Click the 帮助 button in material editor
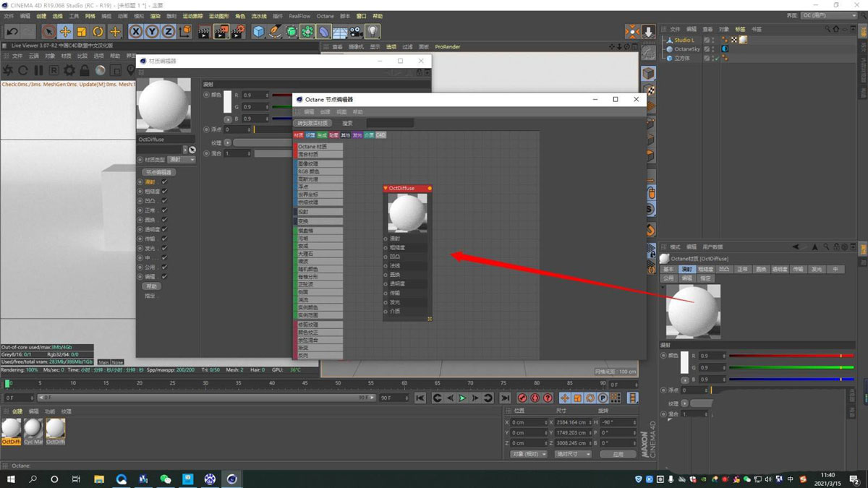This screenshot has width=868, height=488. click(x=151, y=286)
